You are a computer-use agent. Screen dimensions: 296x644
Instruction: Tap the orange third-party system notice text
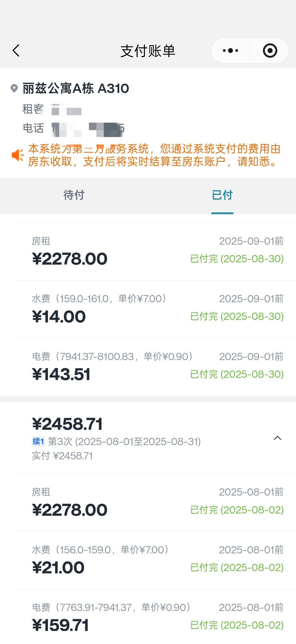[154, 155]
